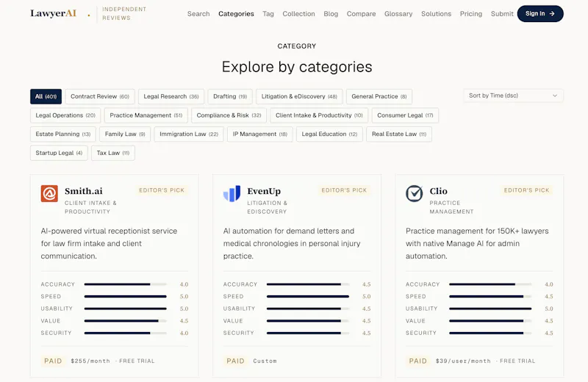This screenshot has width=588, height=382.
Task: Click EvenUp Editor's Pick badge
Action: click(344, 190)
